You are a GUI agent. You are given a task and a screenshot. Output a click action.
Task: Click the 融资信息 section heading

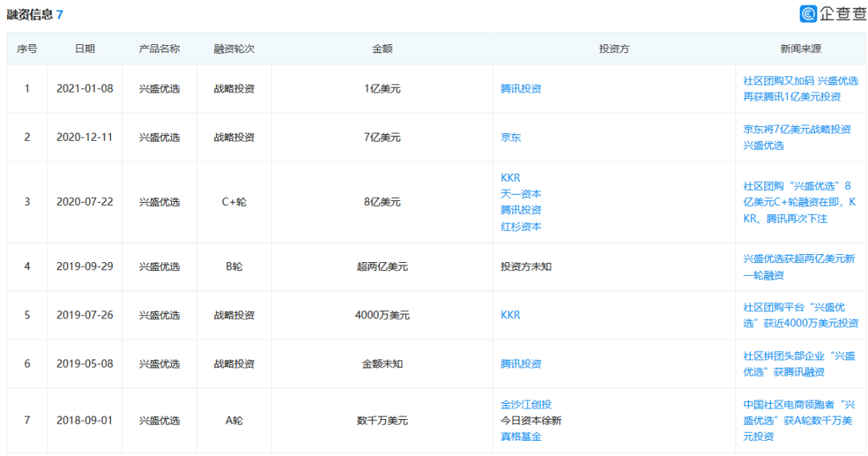30,14
